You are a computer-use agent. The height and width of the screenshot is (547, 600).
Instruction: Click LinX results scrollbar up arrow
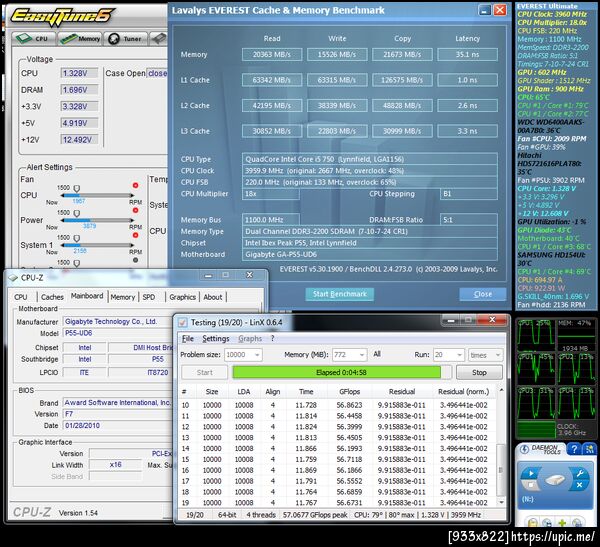pos(501,390)
